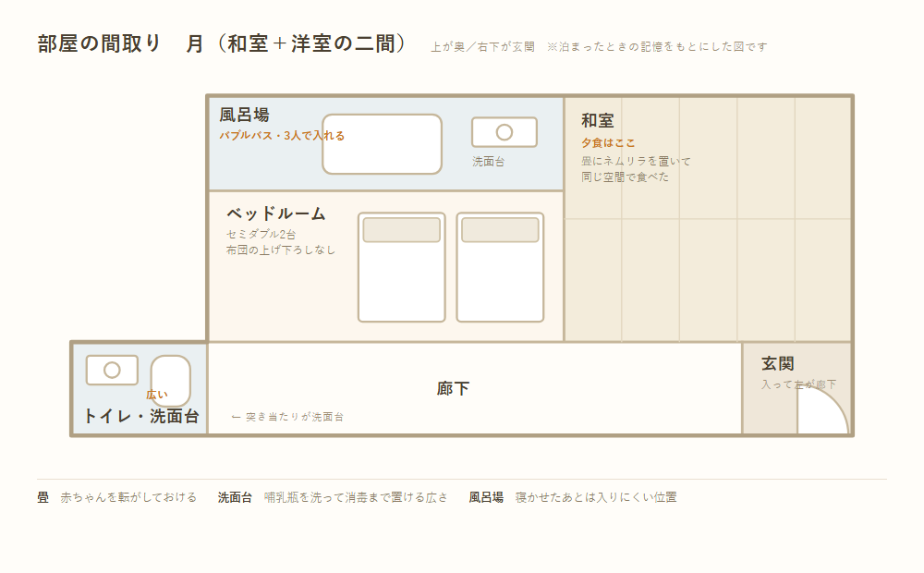Select the left semi-double bed
The image size is (924, 573).
(401, 267)
